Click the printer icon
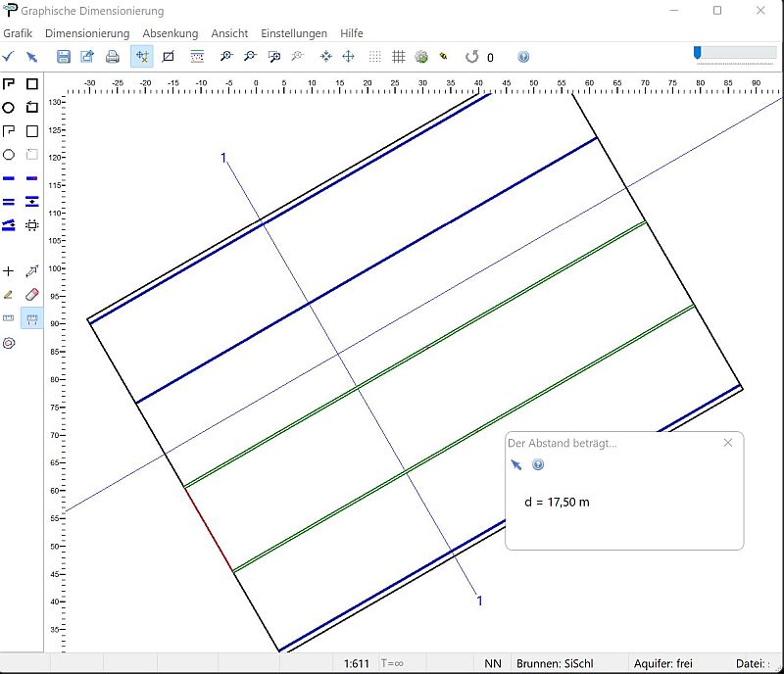This screenshot has width=784, height=674. tap(113, 57)
